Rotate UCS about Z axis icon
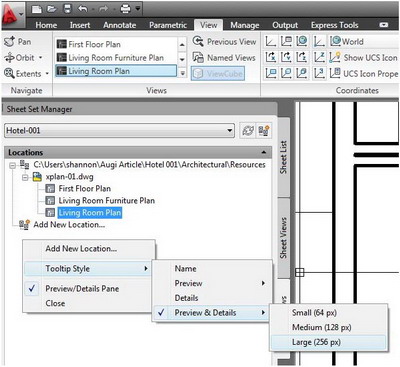The height and width of the screenshot is (367, 400). pyautogui.click(x=301, y=57)
